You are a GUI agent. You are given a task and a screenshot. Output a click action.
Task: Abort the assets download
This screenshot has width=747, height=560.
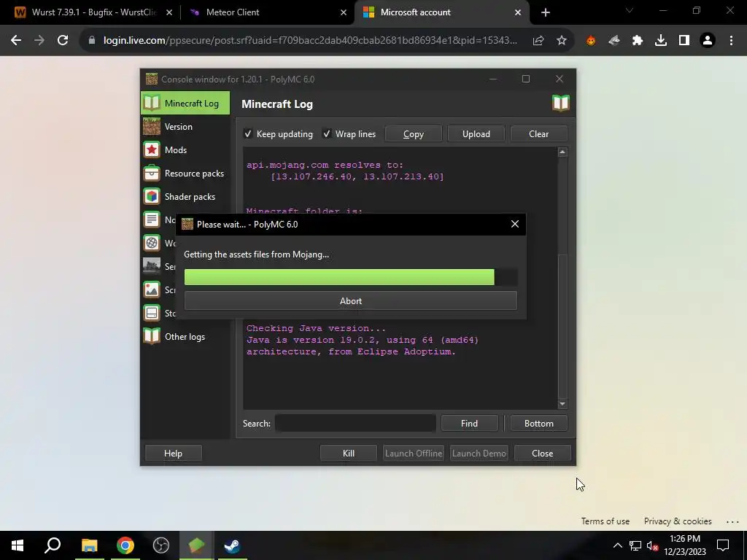(x=351, y=301)
